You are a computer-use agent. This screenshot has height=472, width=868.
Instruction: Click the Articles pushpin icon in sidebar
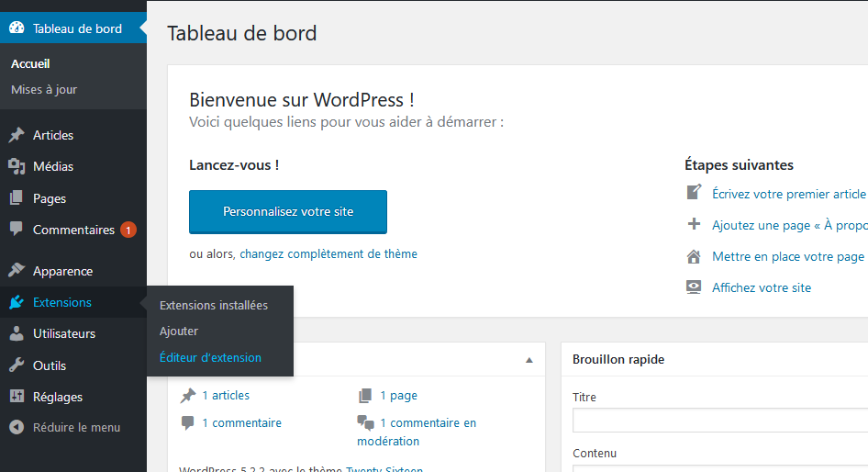click(17, 135)
